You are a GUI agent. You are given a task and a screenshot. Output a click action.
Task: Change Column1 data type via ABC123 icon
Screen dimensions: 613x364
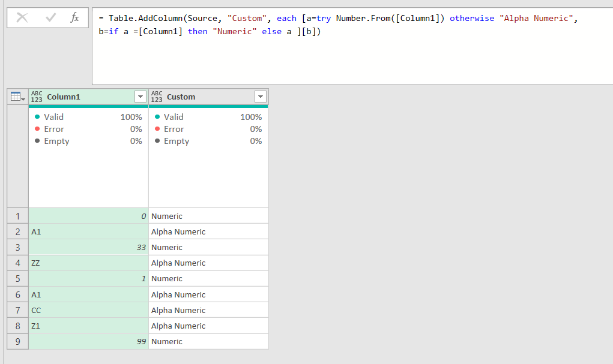pos(37,97)
